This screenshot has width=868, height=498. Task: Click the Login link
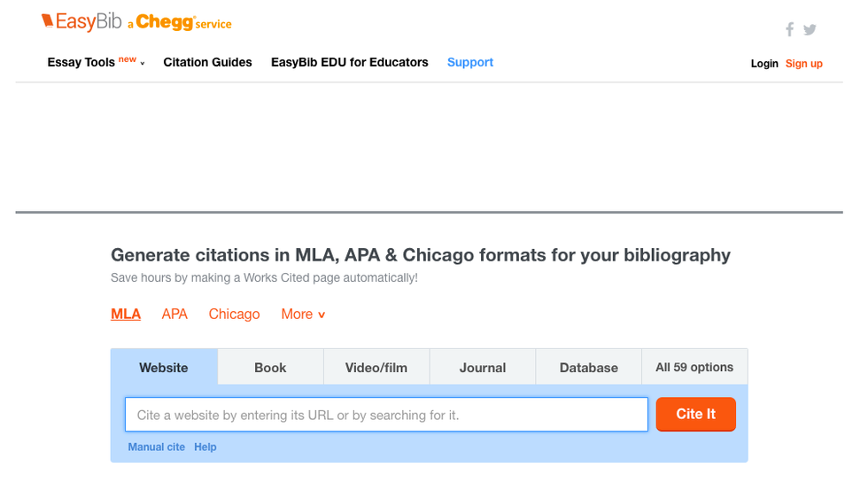[763, 64]
